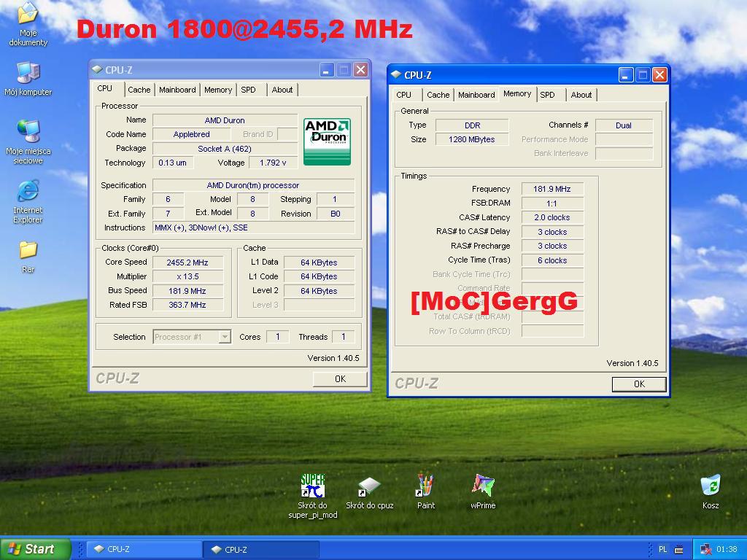Image resolution: width=747 pixels, height=560 pixels.
Task: Click the Threads value field
Action: [343, 337]
